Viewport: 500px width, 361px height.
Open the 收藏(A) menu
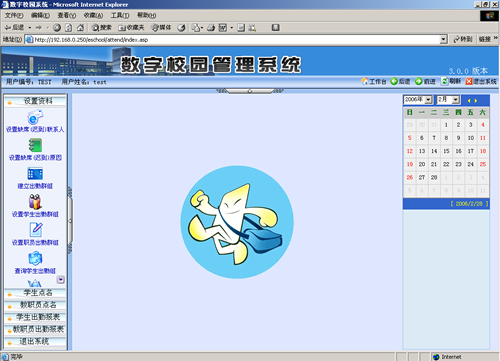[93, 15]
